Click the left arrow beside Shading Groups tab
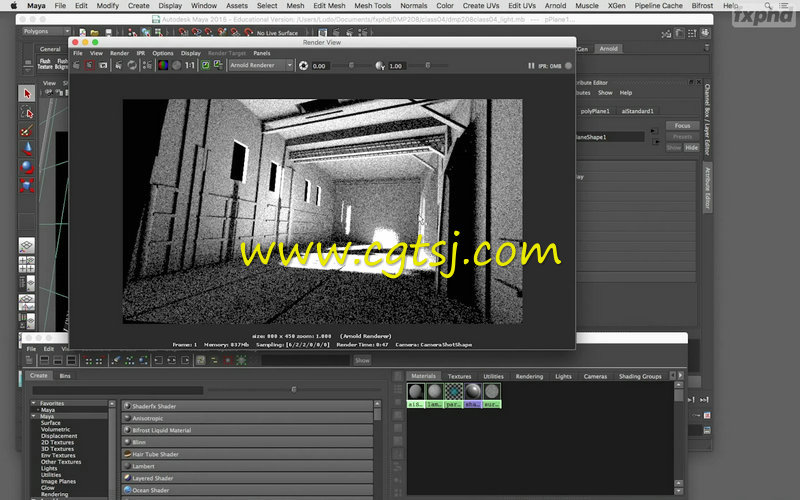This screenshot has width=800, height=500. pyautogui.click(x=672, y=376)
